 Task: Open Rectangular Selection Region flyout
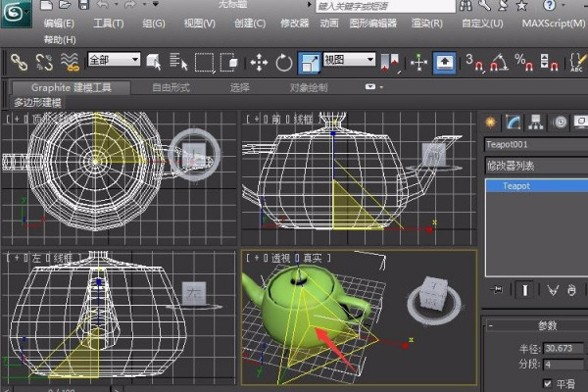(x=204, y=63)
